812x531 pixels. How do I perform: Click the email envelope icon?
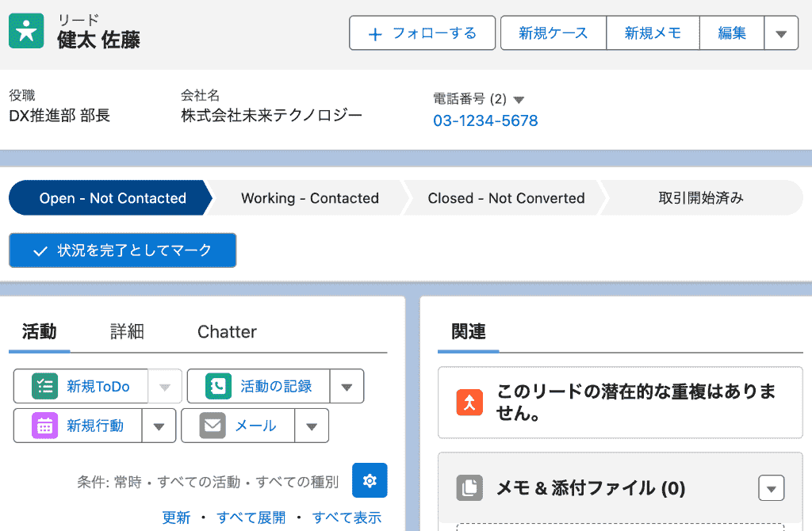(x=213, y=426)
